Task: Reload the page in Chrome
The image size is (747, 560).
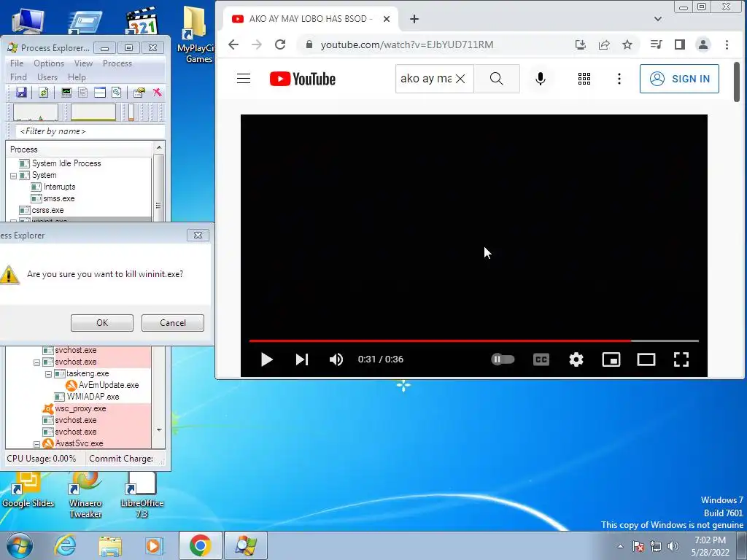Action: coord(280,44)
